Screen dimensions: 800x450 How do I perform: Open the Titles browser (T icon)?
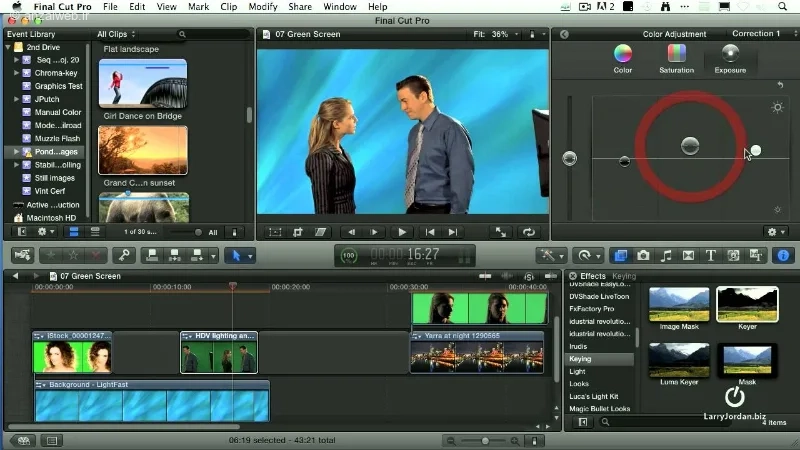[x=710, y=256]
